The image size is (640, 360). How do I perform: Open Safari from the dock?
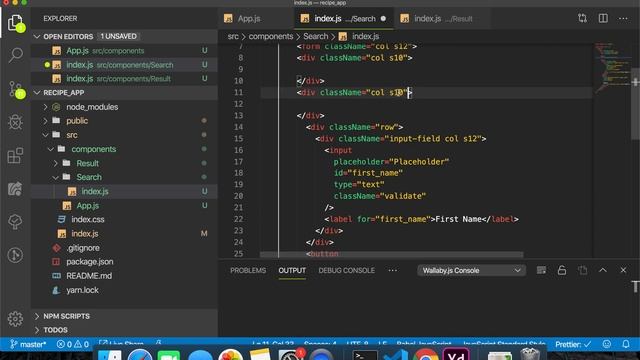click(x=140, y=355)
